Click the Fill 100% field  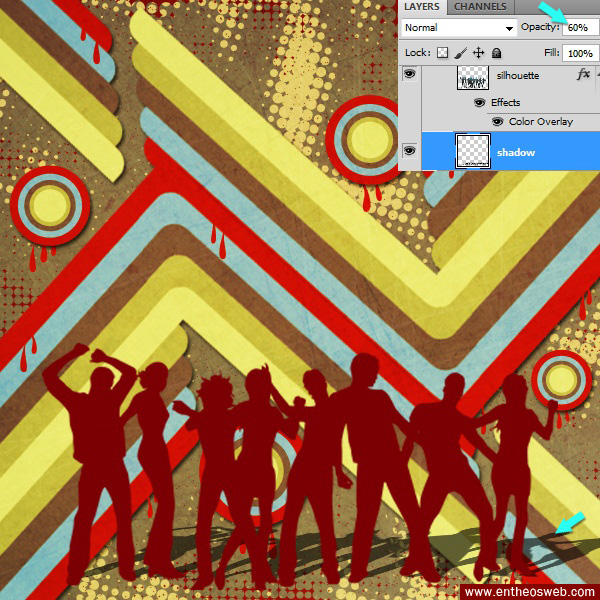581,53
